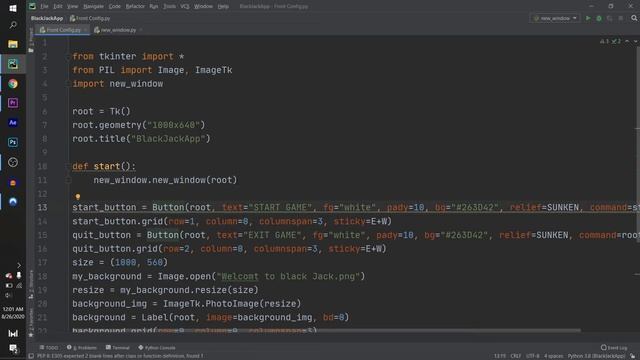Open the new_window run configuration dropdown
Screen dimensions: 640x360
pos(555,18)
